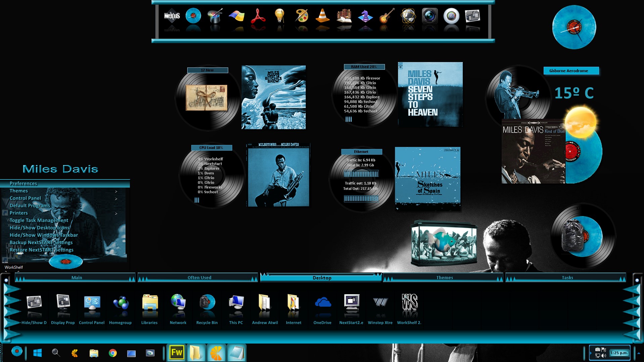Viewport: 644px width, 362px height.
Task: Open the camera lens dock icon
Action: pos(430,16)
